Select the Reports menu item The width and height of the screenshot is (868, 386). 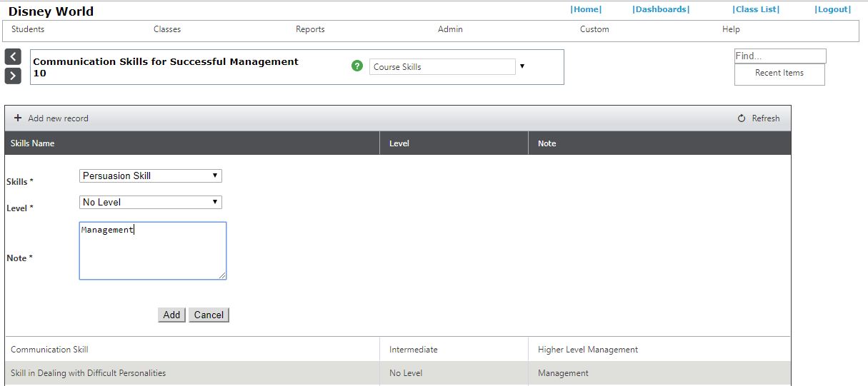point(310,29)
